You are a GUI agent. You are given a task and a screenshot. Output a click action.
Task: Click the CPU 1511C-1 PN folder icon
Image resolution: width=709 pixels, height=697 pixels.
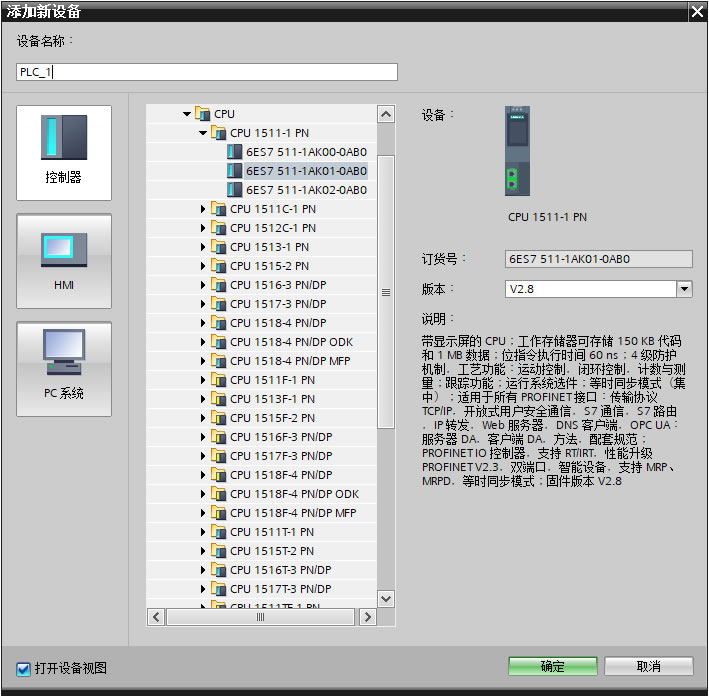point(218,209)
